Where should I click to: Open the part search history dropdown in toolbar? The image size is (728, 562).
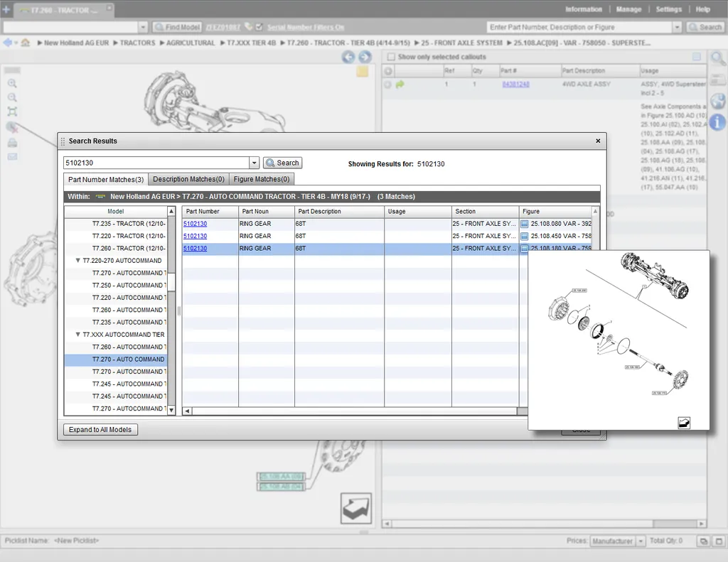677,28
